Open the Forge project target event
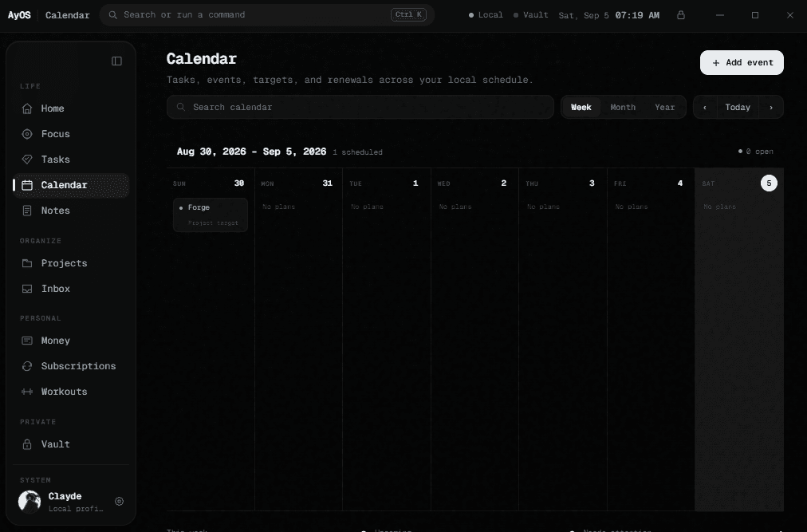 (x=211, y=215)
